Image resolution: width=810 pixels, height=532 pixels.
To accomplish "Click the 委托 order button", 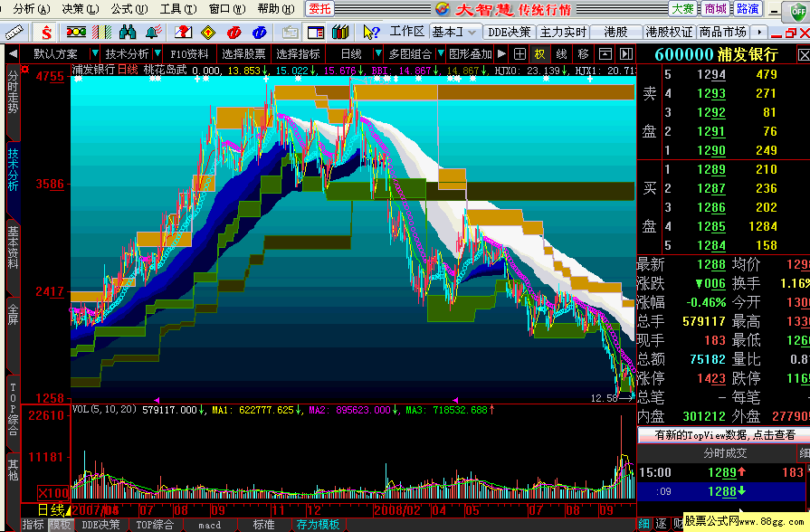I will point(319,9).
